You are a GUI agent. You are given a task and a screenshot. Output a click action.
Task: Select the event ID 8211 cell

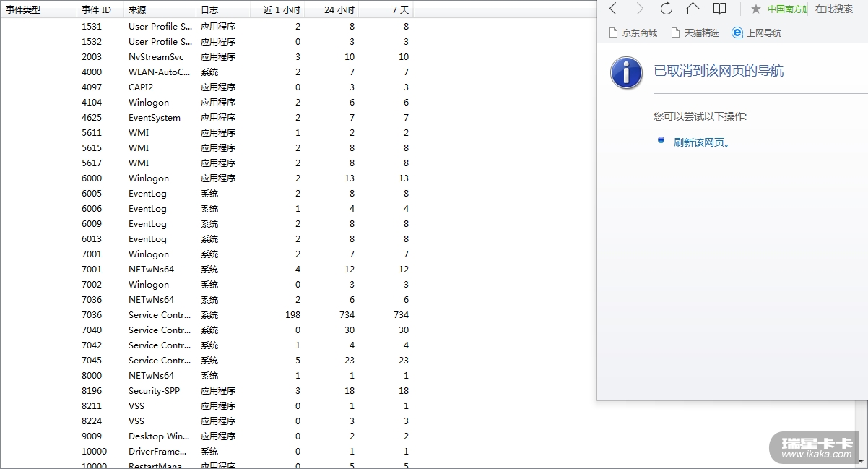click(92, 405)
